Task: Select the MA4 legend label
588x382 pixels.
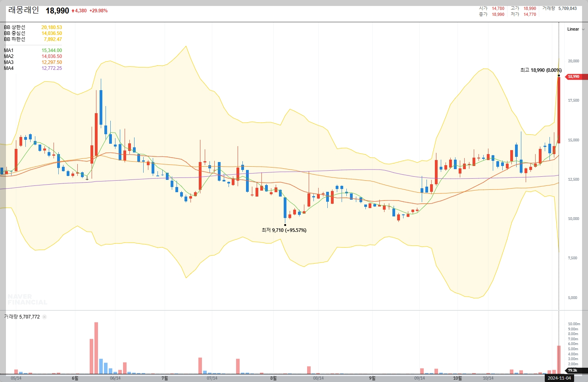Action: coord(9,68)
